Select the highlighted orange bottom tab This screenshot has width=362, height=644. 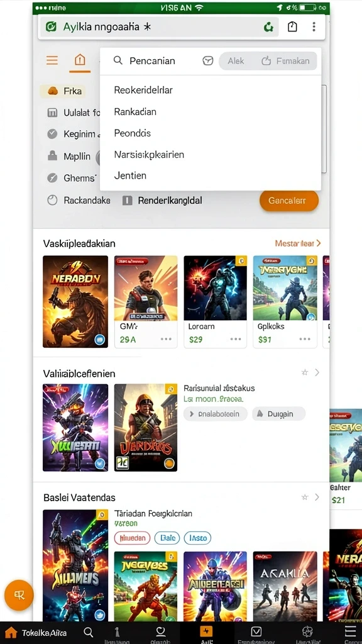pyautogui.click(x=206, y=632)
